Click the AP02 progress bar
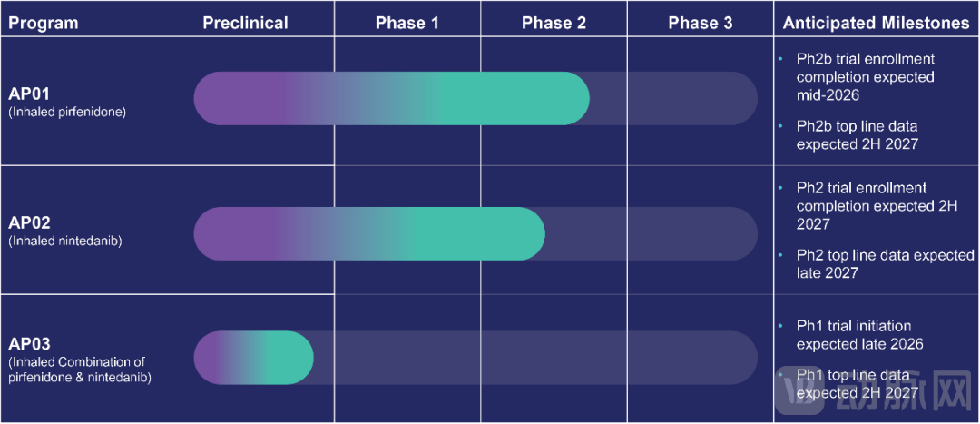The image size is (980, 424). (369, 233)
